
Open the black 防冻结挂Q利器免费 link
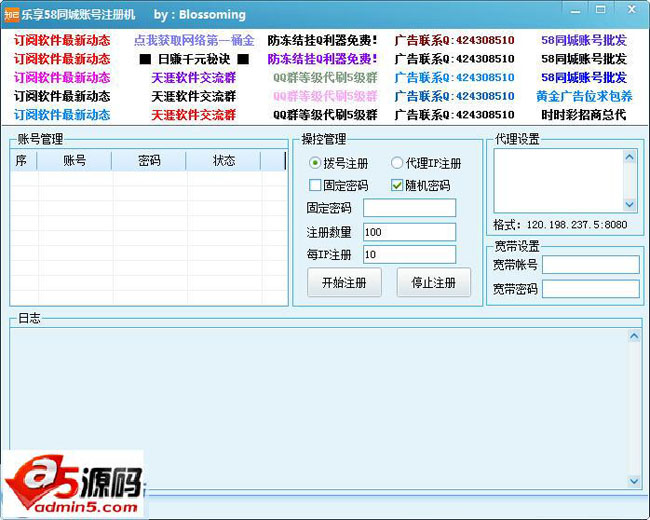click(x=323, y=40)
